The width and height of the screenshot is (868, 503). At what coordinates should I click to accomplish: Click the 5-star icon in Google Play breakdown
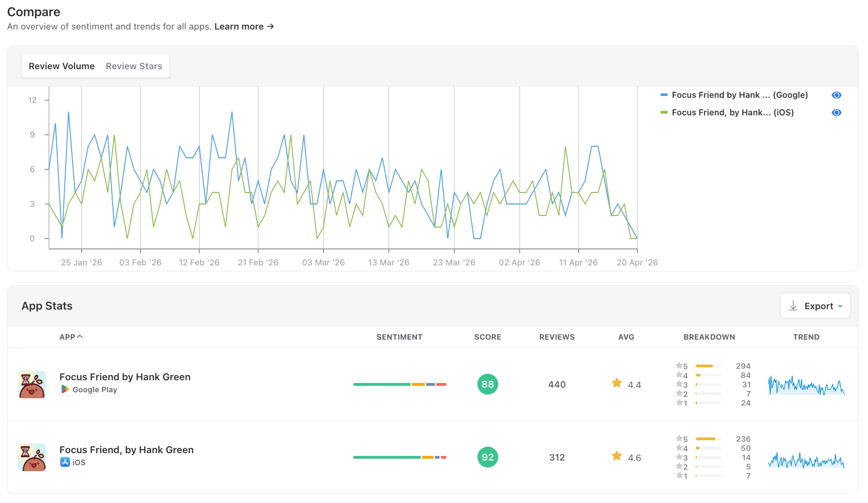[679, 366]
